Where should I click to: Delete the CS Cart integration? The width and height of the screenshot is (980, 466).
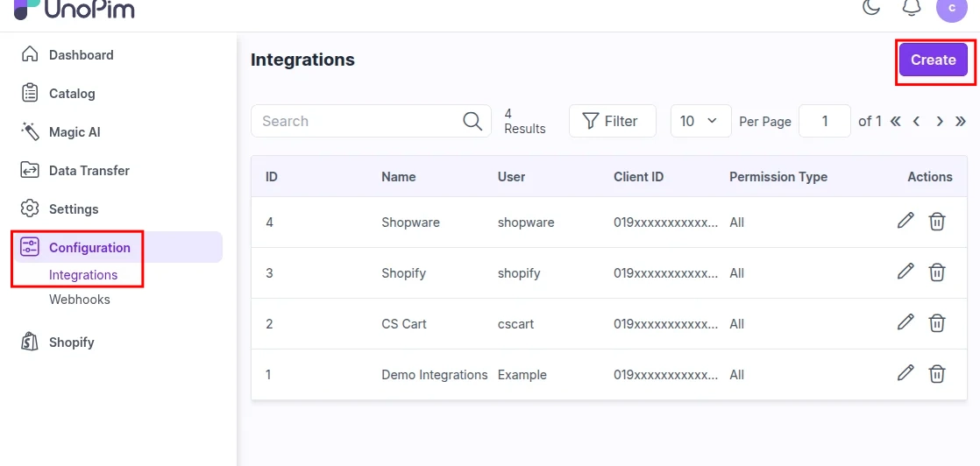[936, 323]
